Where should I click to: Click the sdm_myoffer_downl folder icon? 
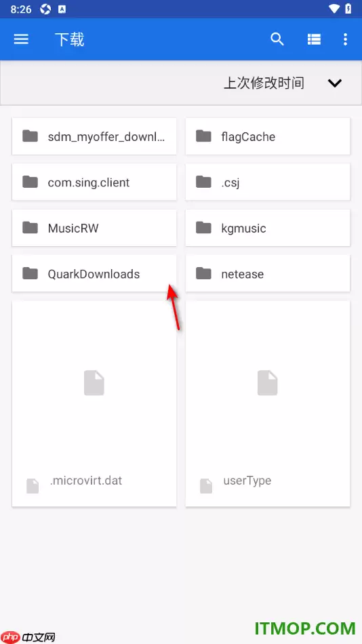pyautogui.click(x=30, y=136)
